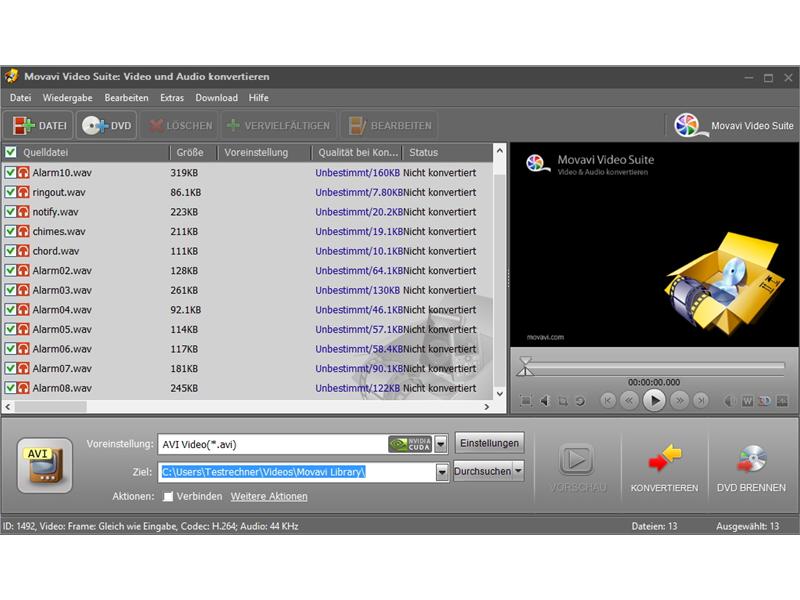Click the rewind double-arrow control
The image size is (800, 600).
pos(630,401)
